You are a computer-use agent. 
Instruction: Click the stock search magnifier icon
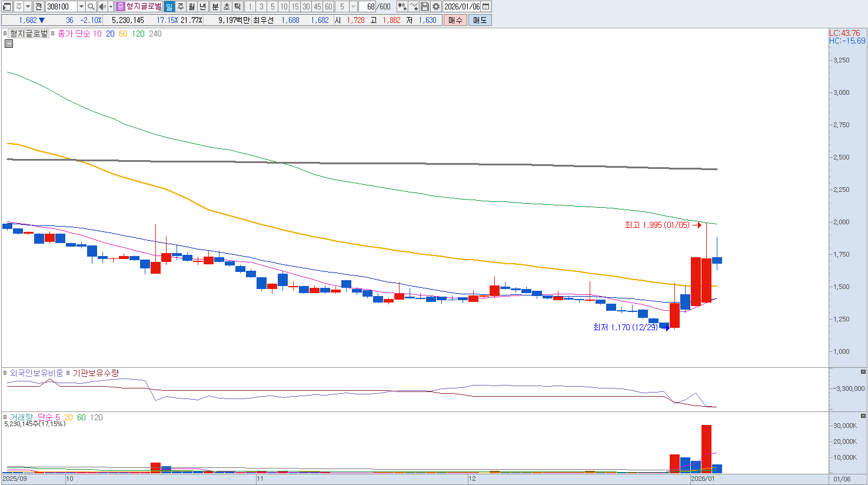[91, 6]
